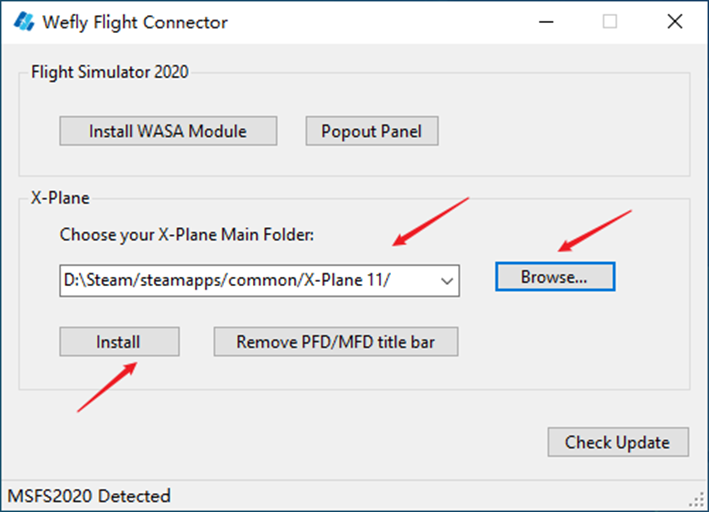The width and height of the screenshot is (709, 512).
Task: Click the MSFS2020 Detected status text
Action: pyautogui.click(x=89, y=496)
